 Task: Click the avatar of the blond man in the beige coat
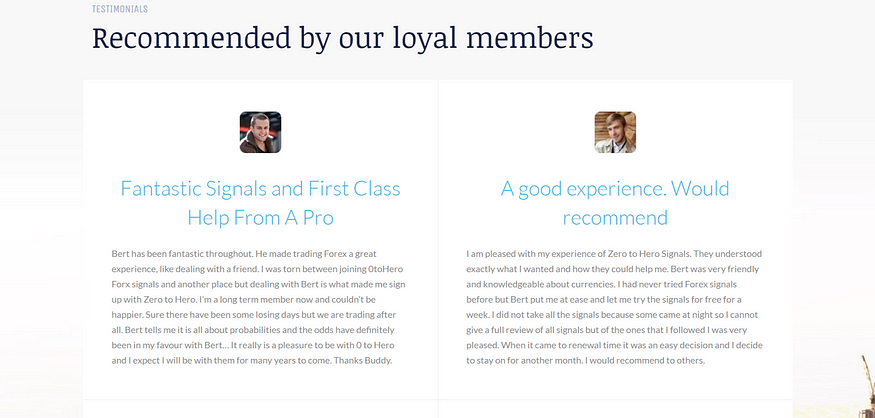[x=615, y=132]
